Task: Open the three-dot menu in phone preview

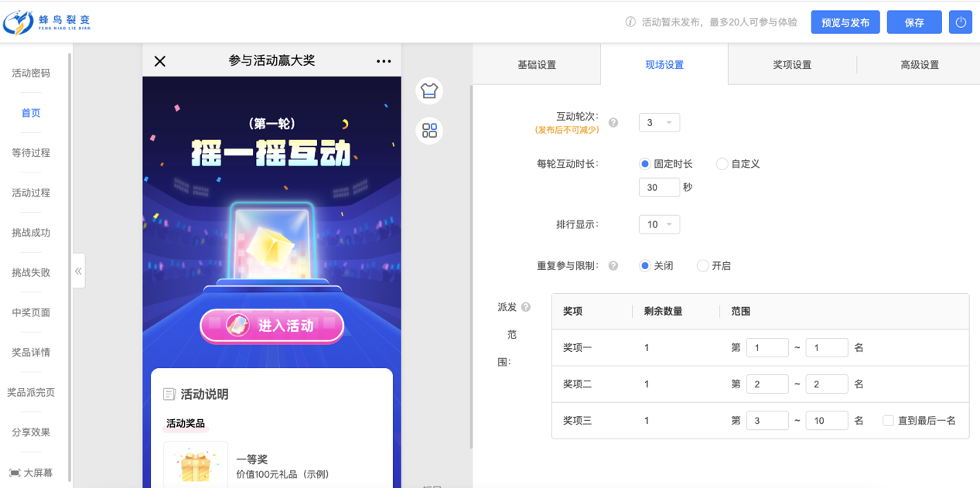Action: click(x=384, y=61)
